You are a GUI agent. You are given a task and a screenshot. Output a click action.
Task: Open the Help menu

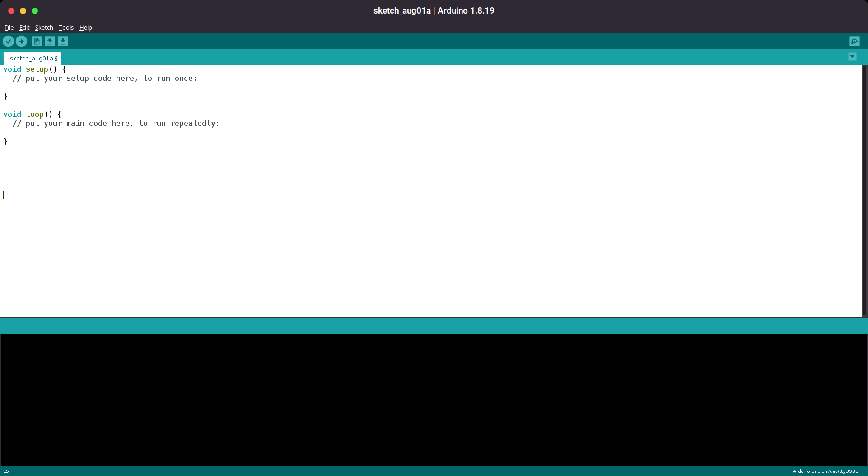pyautogui.click(x=86, y=28)
